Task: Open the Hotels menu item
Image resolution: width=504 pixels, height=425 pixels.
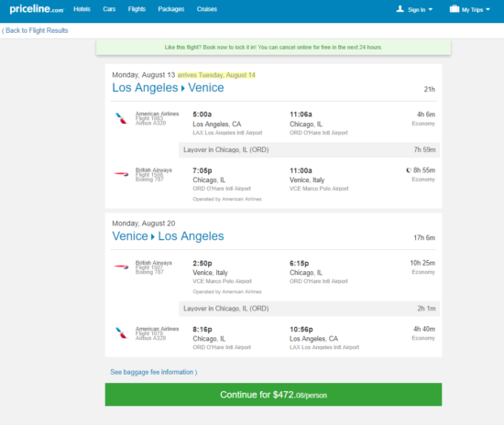Action: [82, 9]
